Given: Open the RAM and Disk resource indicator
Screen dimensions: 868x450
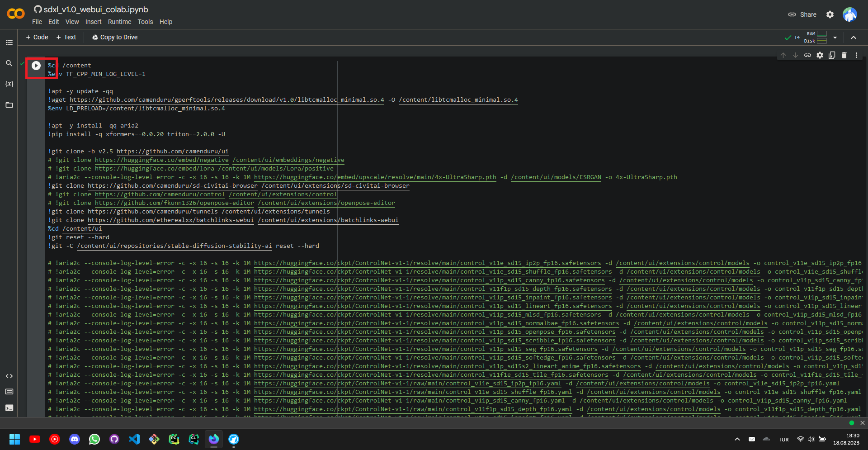Looking at the screenshot, I should click(816, 38).
